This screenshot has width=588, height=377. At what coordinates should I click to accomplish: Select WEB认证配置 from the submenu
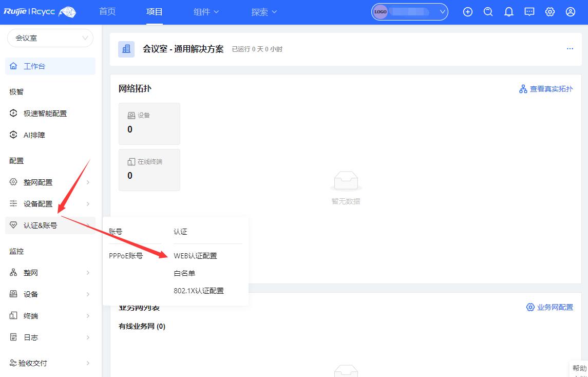coord(195,256)
